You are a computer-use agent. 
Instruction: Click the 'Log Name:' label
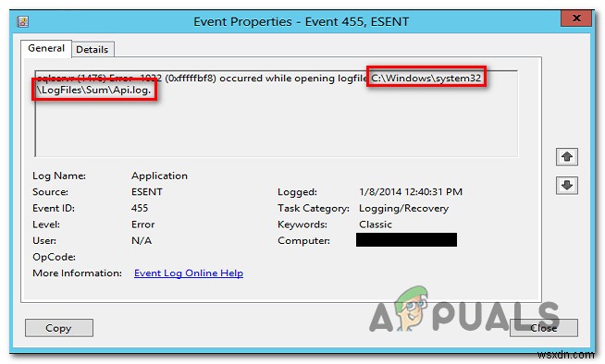pos(59,176)
